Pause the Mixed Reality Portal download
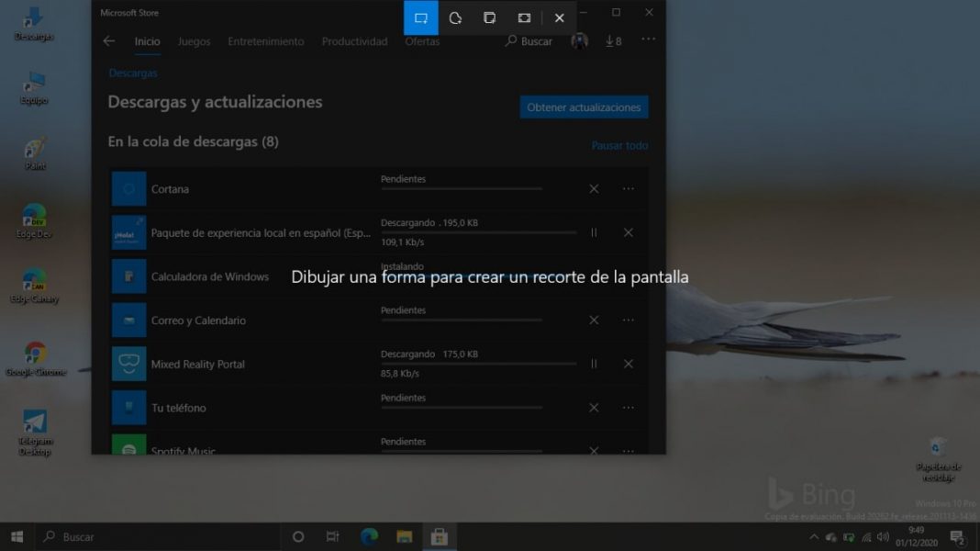The image size is (980, 551). tap(594, 364)
